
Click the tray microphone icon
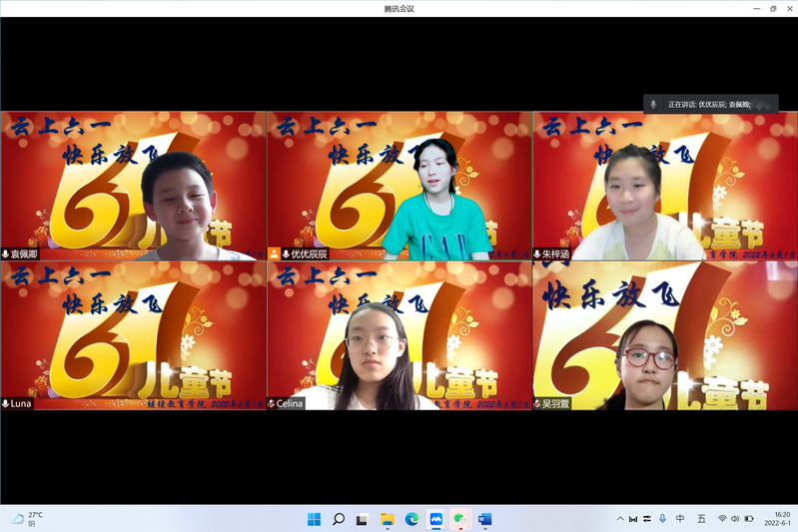coord(662,519)
